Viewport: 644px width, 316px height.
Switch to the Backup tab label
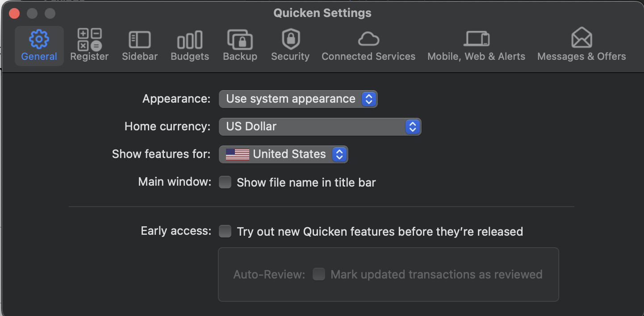click(x=240, y=57)
